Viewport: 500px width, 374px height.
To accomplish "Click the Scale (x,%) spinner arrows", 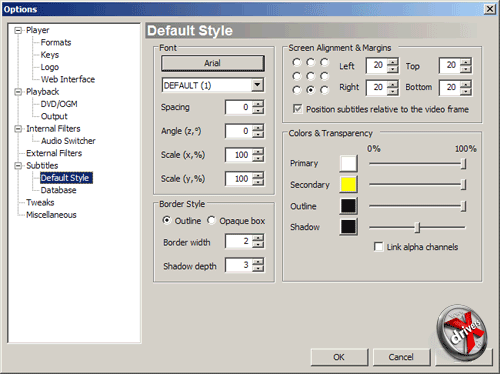I will pyautogui.click(x=258, y=155).
